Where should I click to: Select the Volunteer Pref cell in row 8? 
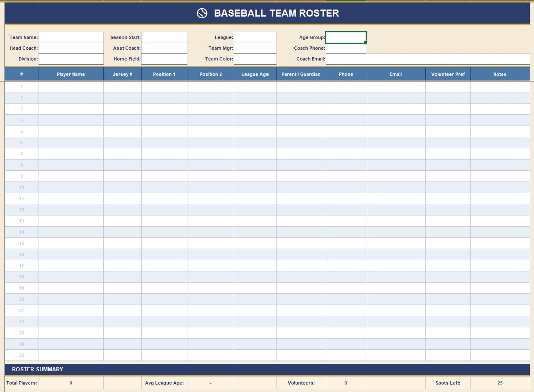(448, 165)
